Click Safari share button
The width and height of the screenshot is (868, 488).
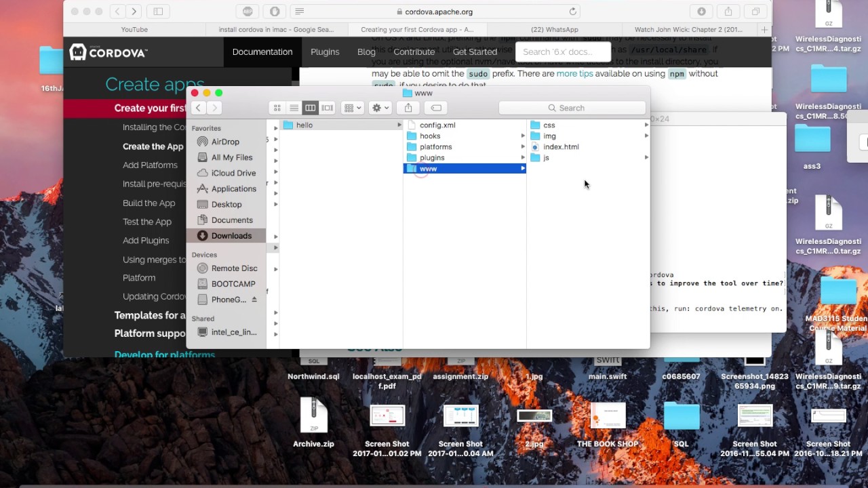click(728, 12)
